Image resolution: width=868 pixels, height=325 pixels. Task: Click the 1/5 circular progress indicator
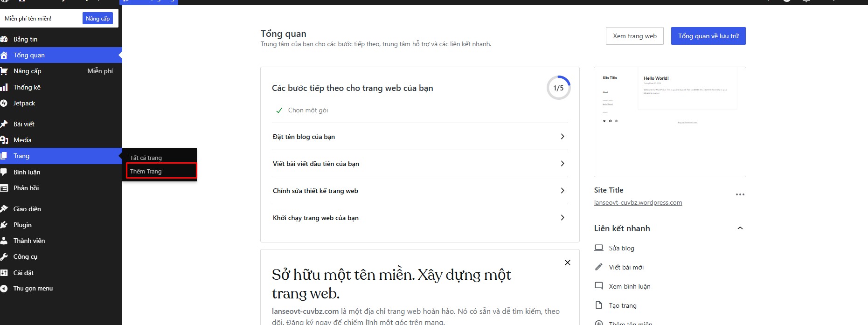pyautogui.click(x=558, y=88)
